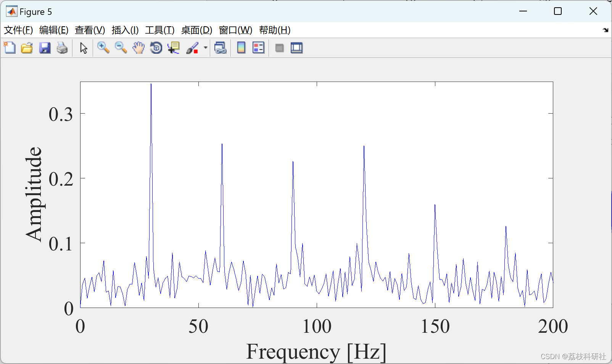Click the Hide Plot Tools icon
The height and width of the screenshot is (364, 612).
point(279,48)
